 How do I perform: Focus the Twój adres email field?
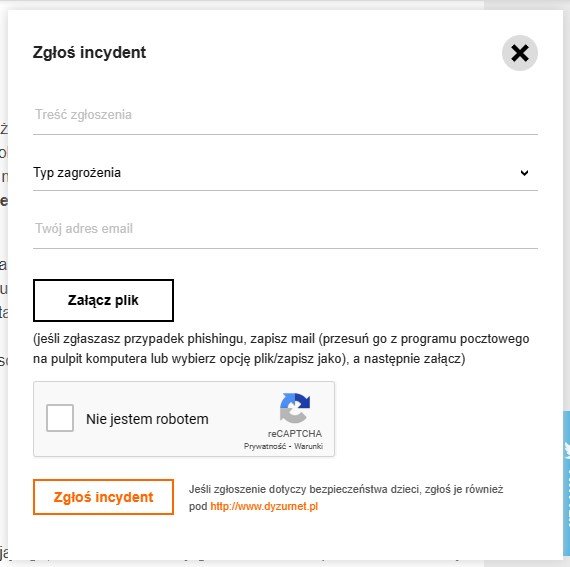pos(285,229)
